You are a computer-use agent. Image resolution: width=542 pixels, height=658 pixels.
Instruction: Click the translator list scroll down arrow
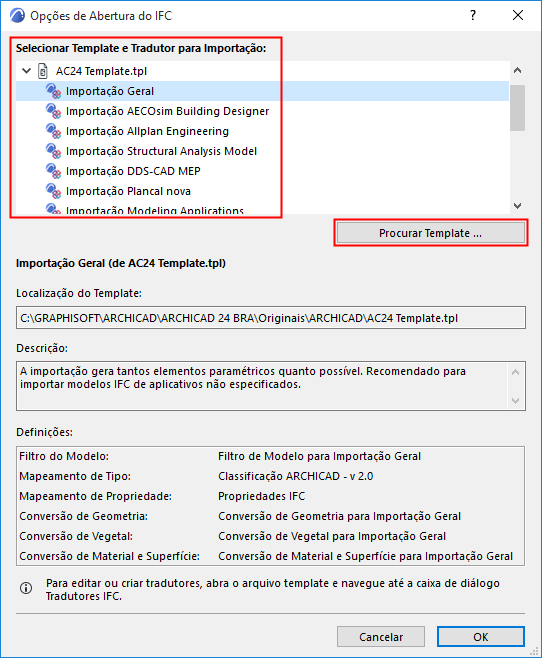click(518, 206)
